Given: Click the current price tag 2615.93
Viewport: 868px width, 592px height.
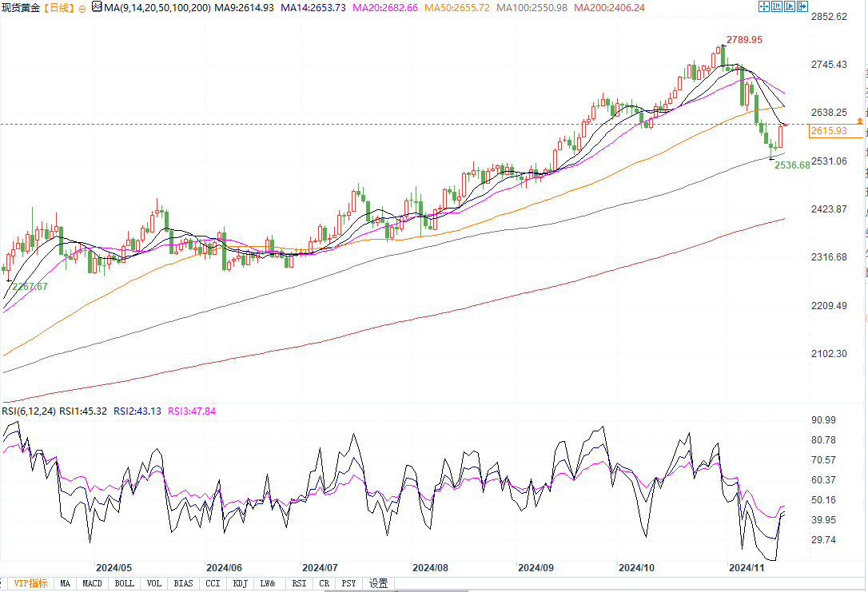Looking at the screenshot, I should pos(827,131).
